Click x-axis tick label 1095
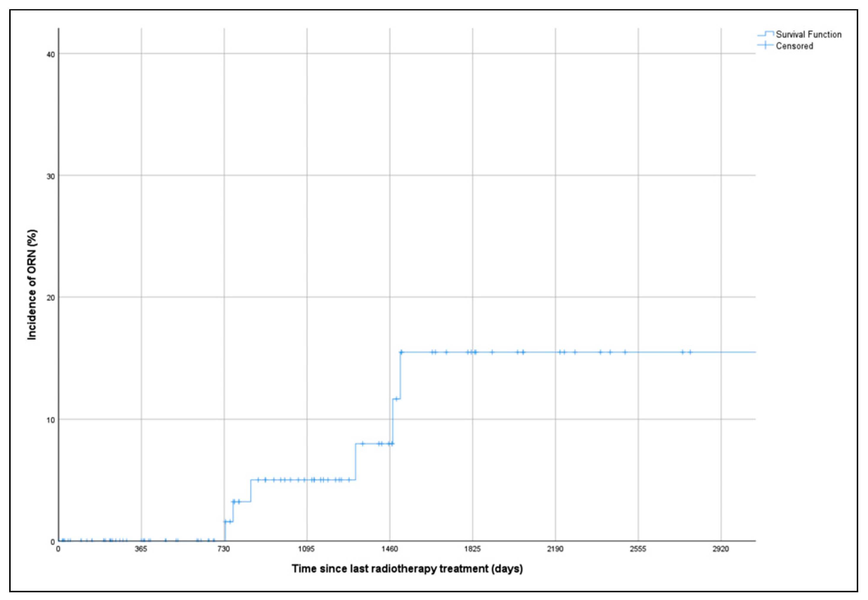 (307, 549)
